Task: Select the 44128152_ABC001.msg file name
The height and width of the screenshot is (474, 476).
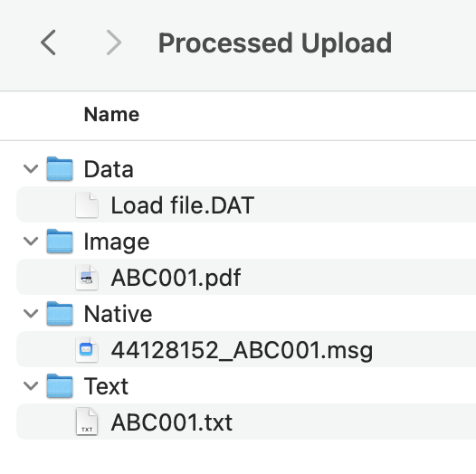Action: [x=242, y=350]
